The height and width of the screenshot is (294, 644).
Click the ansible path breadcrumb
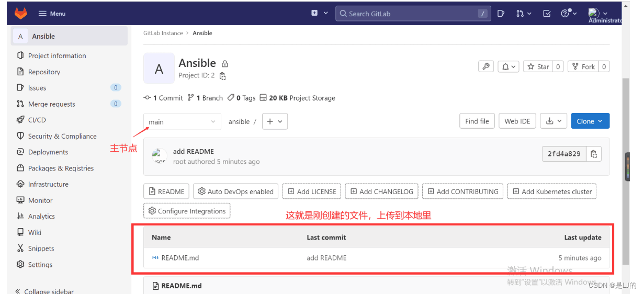pos(239,121)
